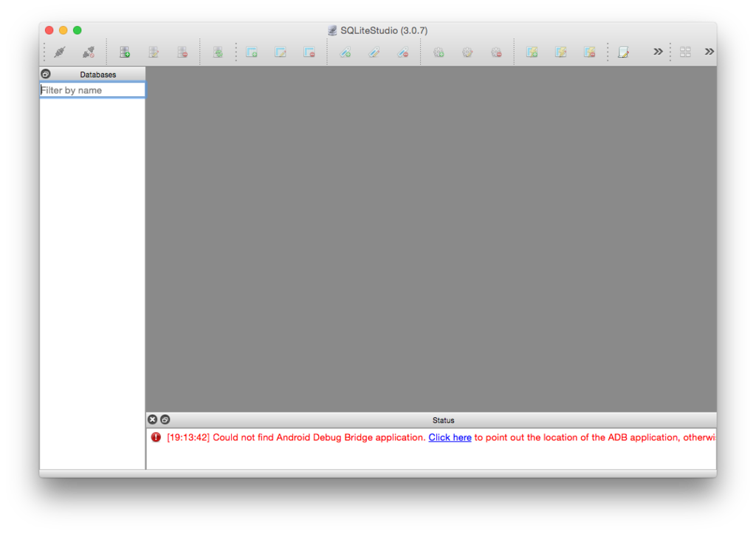The width and height of the screenshot is (756, 534).
Task: Click the Databases panel title
Action: point(98,75)
